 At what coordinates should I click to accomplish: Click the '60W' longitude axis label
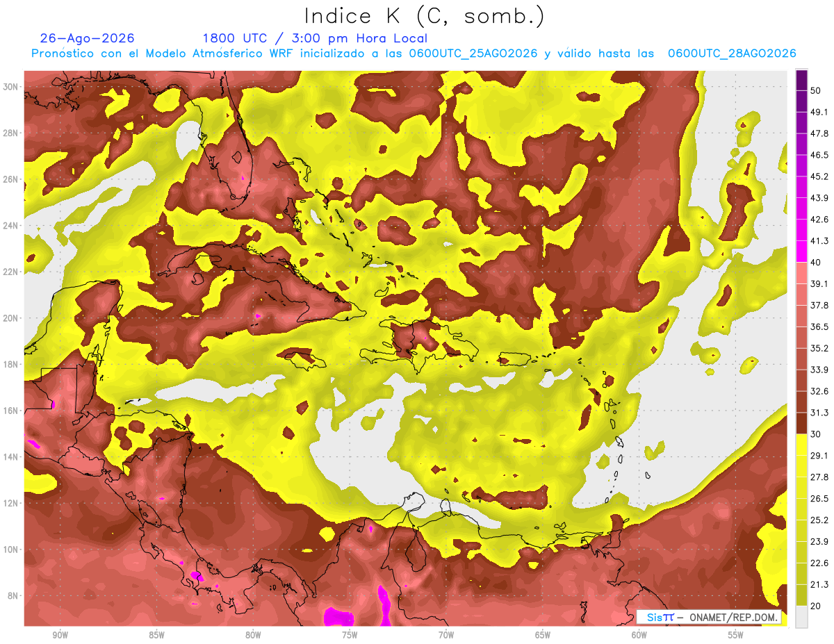(x=639, y=635)
